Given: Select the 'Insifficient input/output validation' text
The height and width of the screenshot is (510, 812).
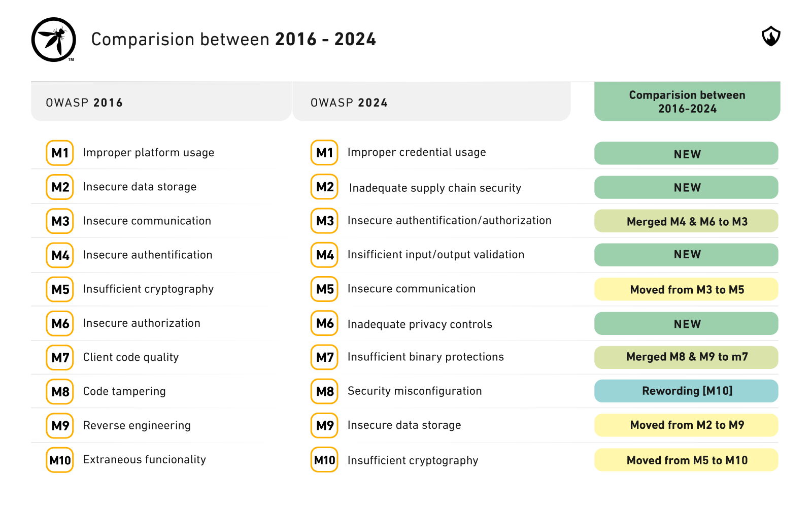Looking at the screenshot, I should tap(436, 255).
